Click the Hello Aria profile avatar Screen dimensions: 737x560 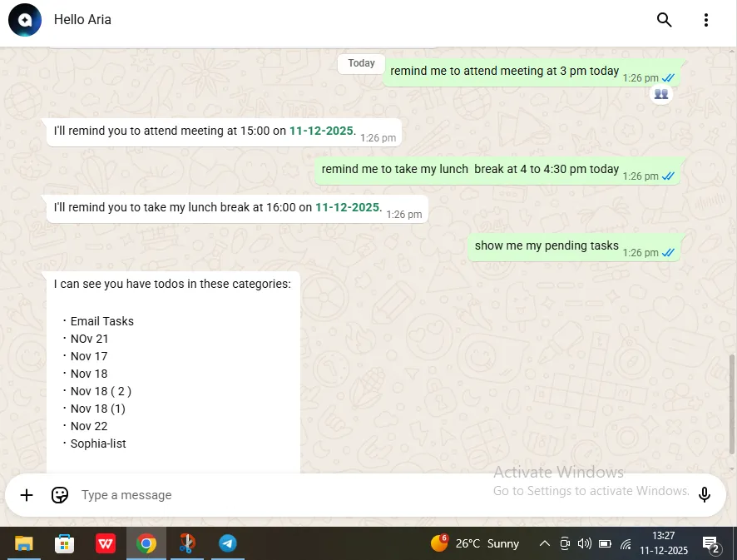tap(25, 20)
